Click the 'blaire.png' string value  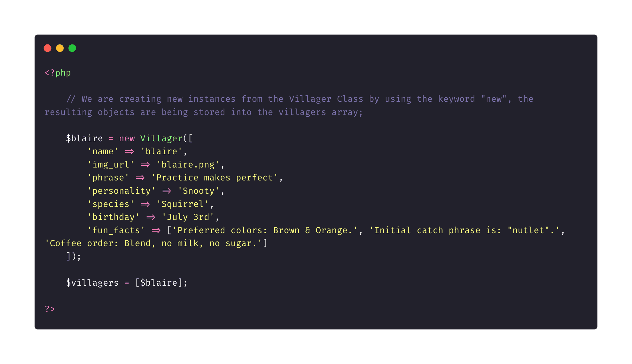coord(188,165)
